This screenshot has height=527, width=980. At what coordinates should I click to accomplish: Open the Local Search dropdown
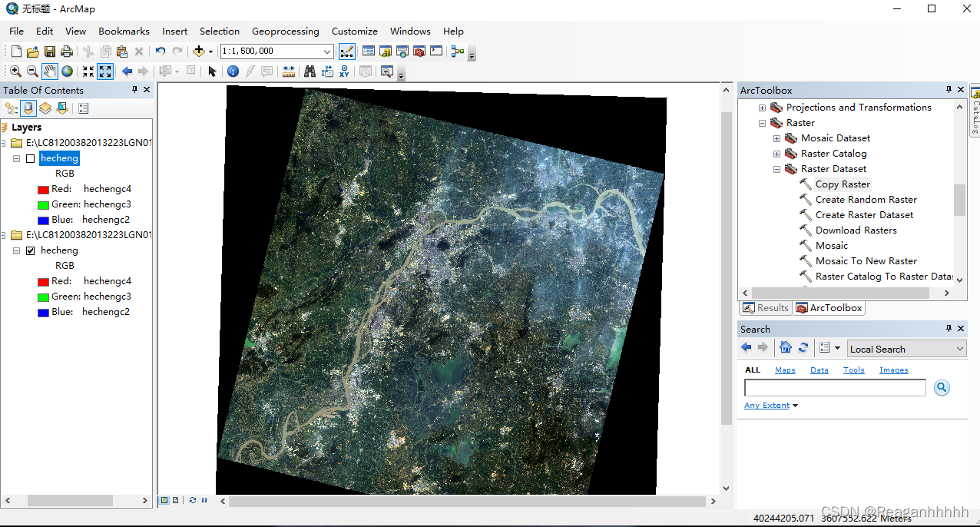pyautogui.click(x=960, y=349)
